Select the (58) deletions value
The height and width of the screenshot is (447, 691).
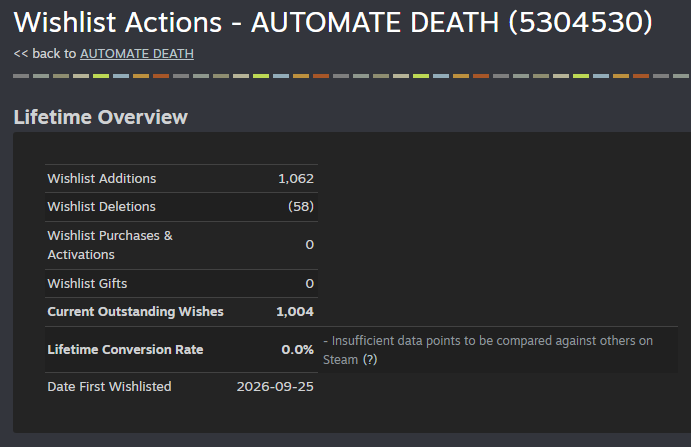pos(301,207)
